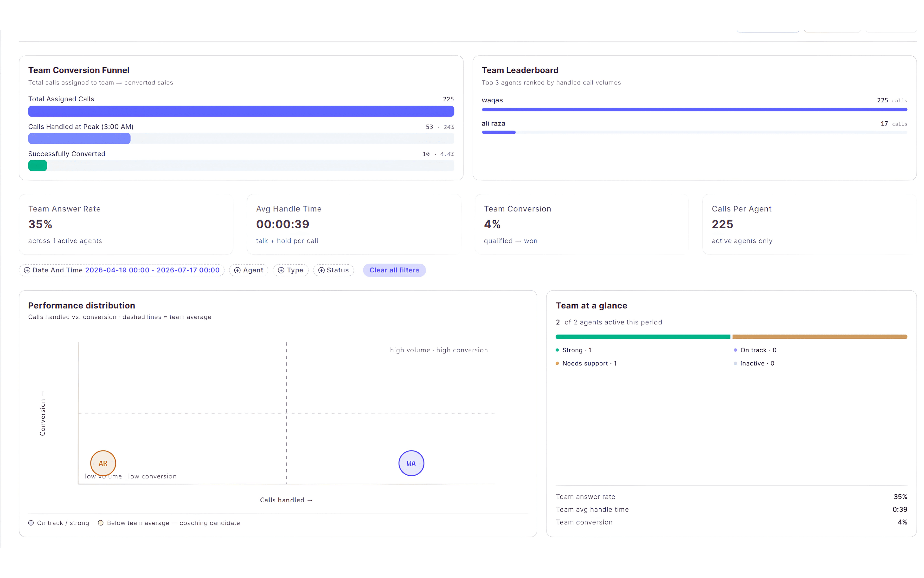Screen dimensions: 924x578
Task: Click the Calls Per Agent 225 value
Action: [x=722, y=224]
